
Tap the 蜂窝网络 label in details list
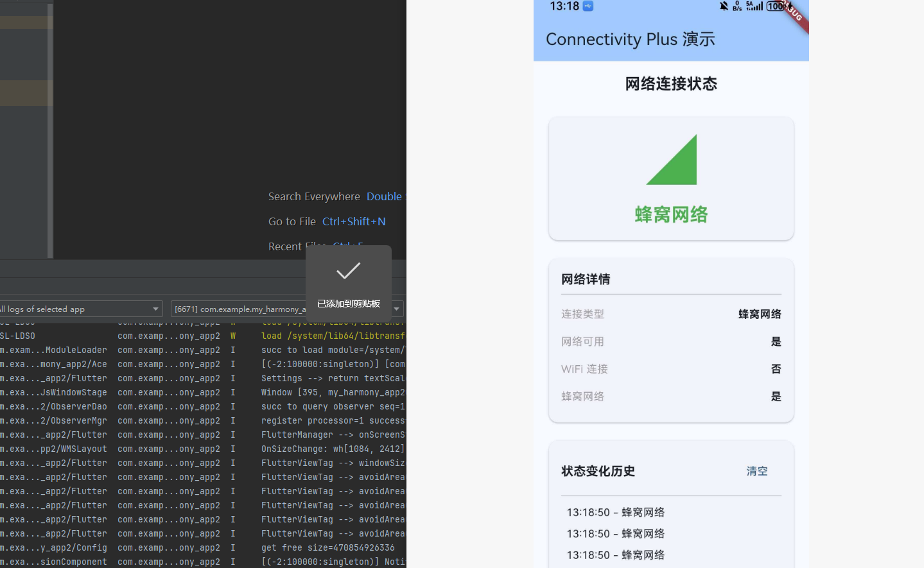[x=582, y=397]
